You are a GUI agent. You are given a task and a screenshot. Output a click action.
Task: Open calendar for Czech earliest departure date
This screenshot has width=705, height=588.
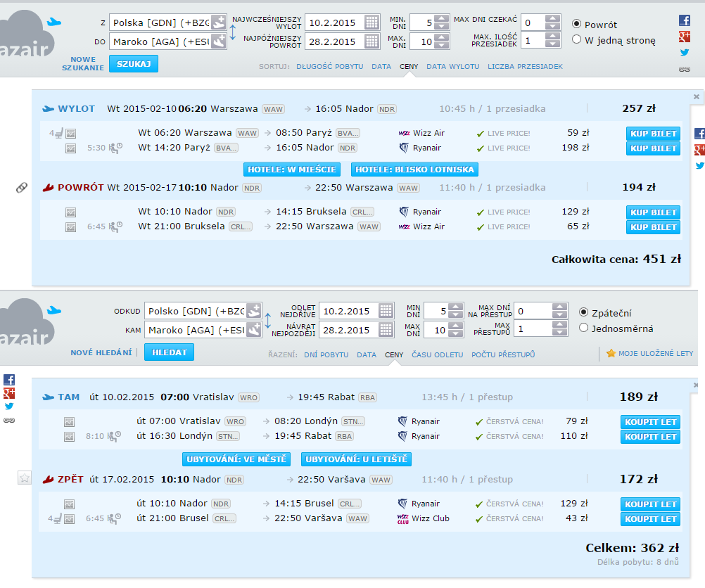(x=386, y=311)
